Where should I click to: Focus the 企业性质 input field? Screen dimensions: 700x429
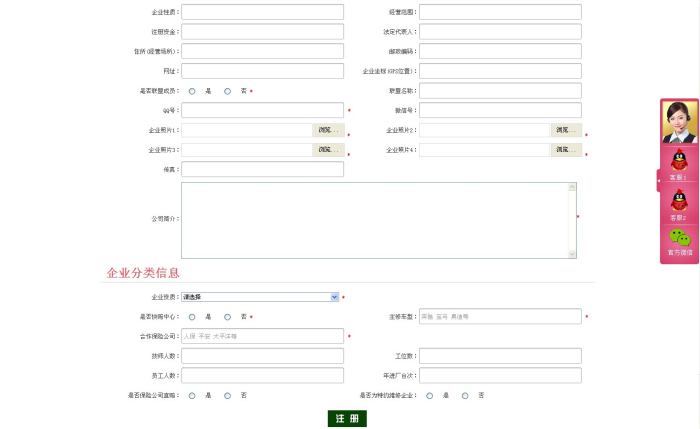(262, 12)
